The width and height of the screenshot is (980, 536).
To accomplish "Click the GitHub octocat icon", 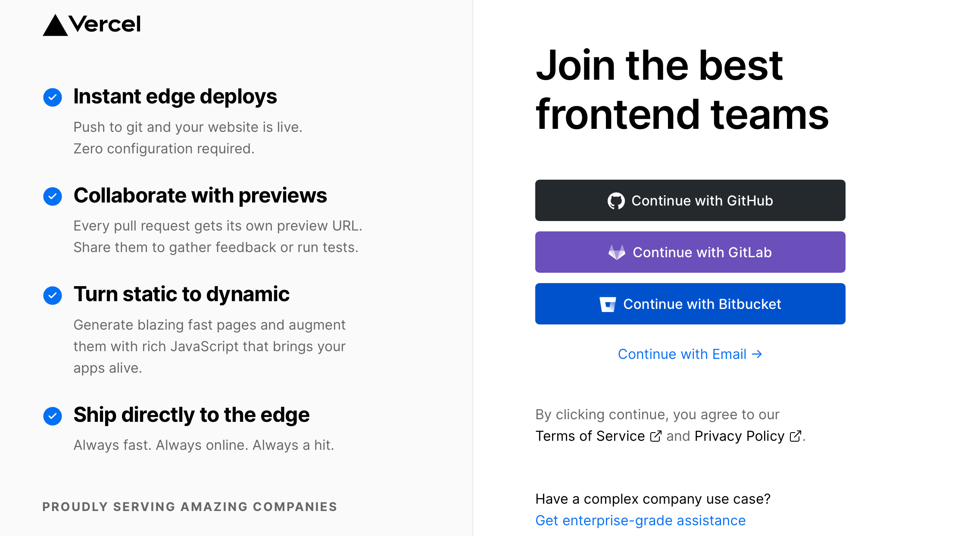I will pos(616,201).
